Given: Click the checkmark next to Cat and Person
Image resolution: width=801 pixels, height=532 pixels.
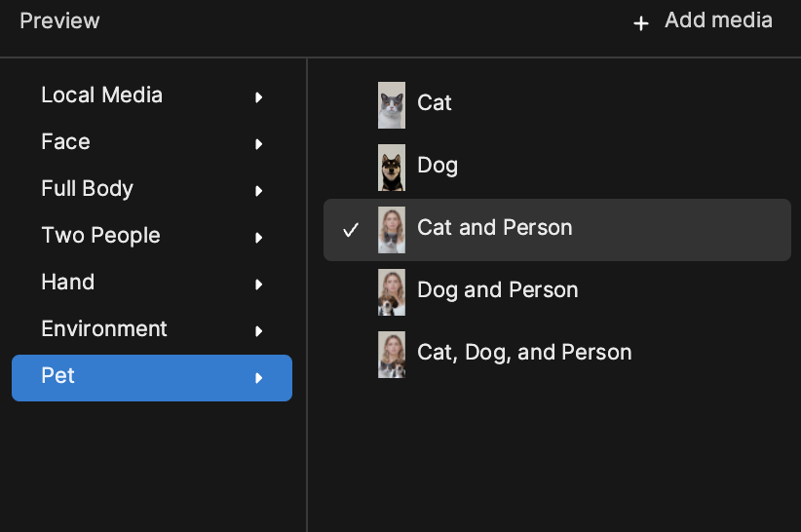Looking at the screenshot, I should point(351,230).
